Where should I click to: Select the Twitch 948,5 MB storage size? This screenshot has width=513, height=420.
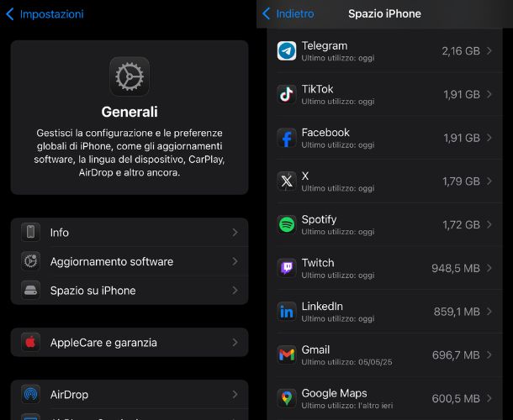point(456,268)
